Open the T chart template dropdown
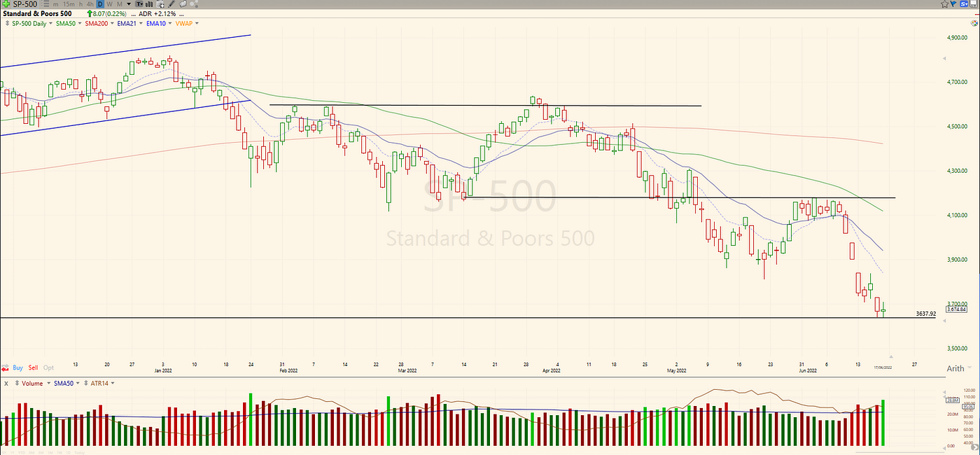 tap(139, 4)
